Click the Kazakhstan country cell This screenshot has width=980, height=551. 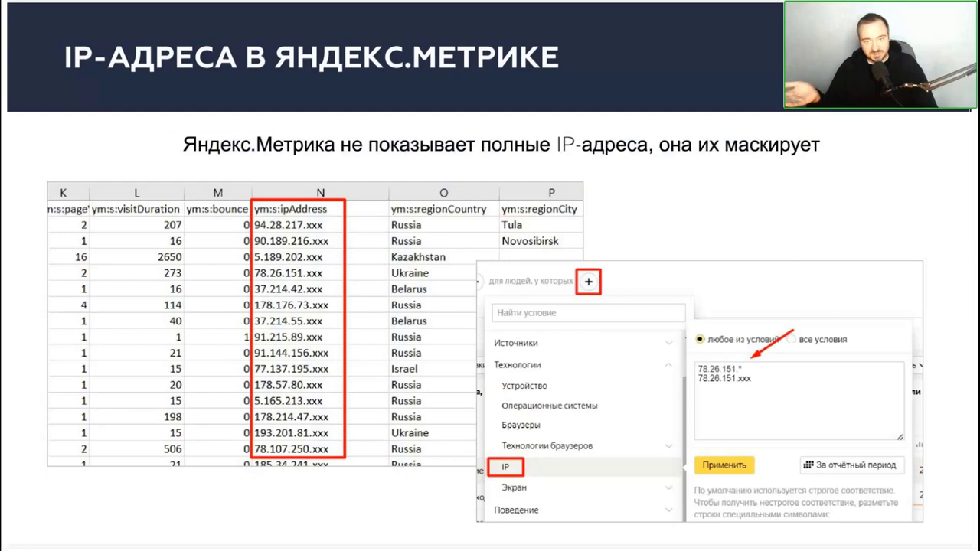tap(443, 257)
